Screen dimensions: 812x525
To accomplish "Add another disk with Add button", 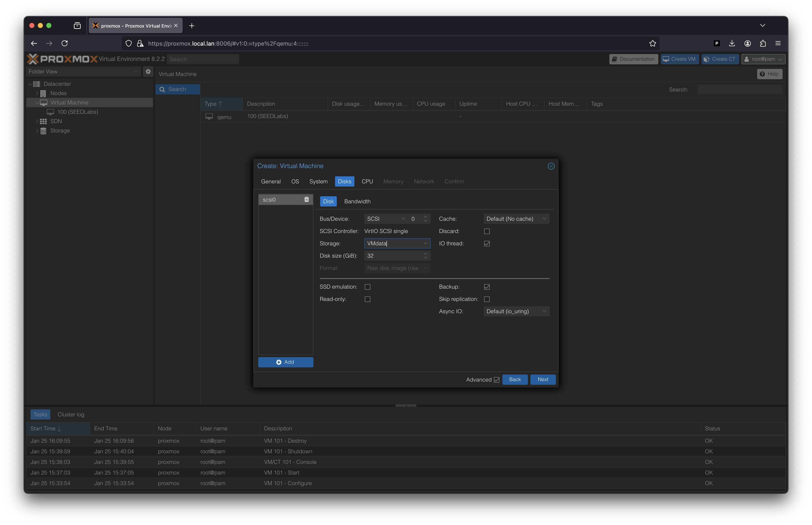I will [x=285, y=362].
